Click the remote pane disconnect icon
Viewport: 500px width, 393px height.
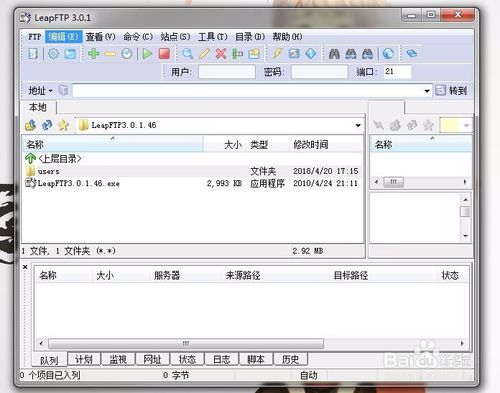click(x=379, y=125)
